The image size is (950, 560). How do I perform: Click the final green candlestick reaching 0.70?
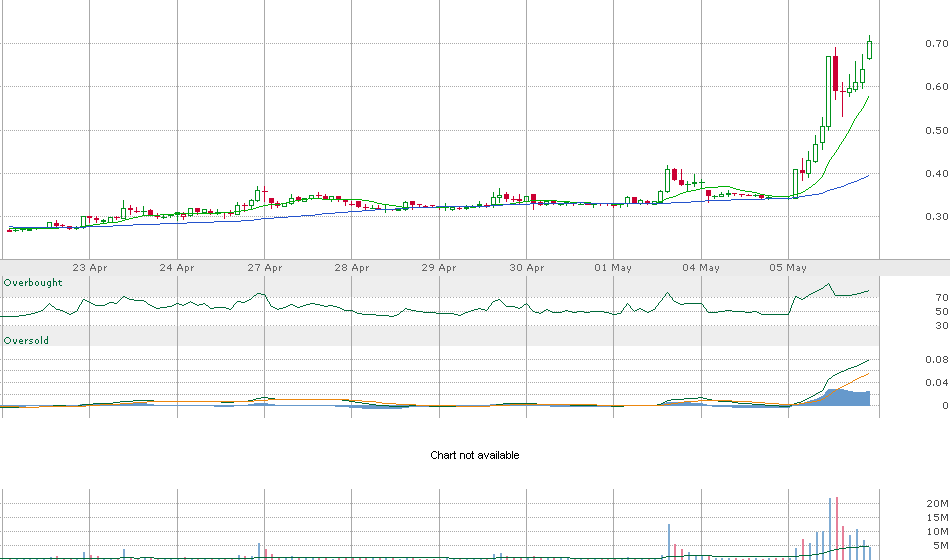coord(869,48)
